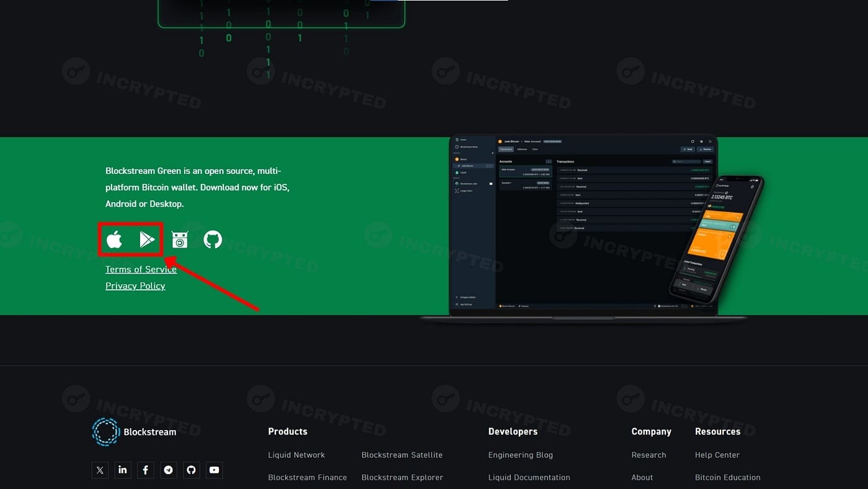Open the Blockstream Finance link
Screen dimensions: 868x489
click(x=308, y=477)
